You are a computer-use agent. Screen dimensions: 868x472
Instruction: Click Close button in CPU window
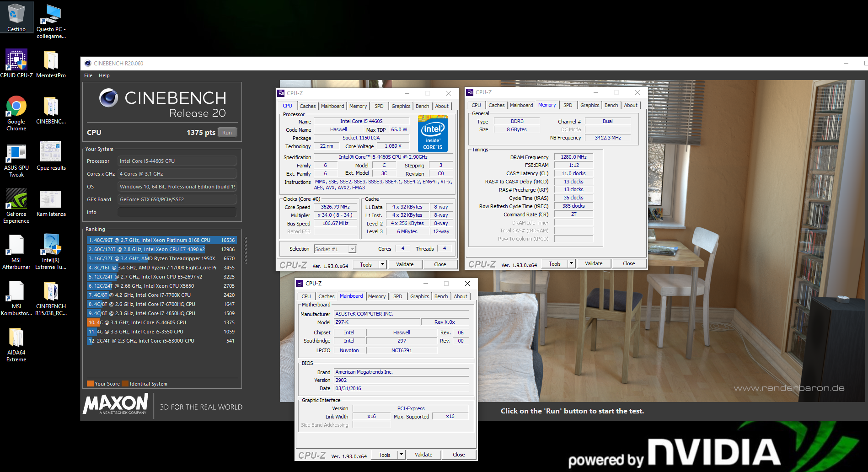click(x=440, y=264)
